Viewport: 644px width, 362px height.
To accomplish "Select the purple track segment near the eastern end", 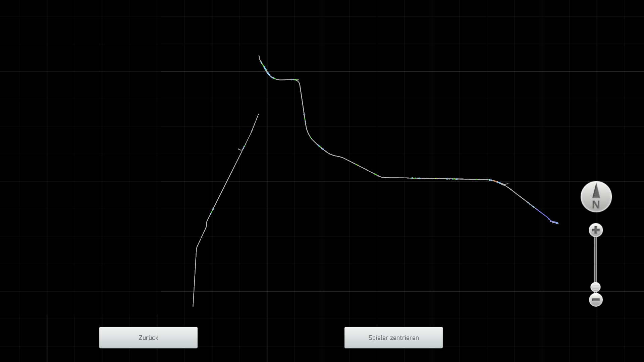I will click(542, 213).
